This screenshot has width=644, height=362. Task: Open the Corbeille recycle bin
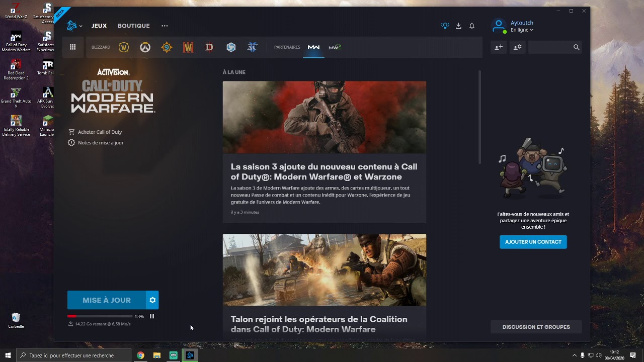pos(16,320)
